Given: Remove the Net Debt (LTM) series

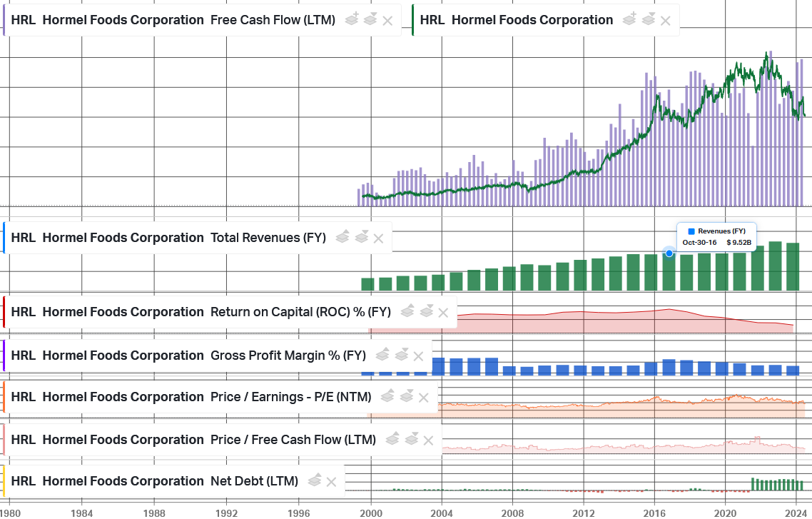Looking at the screenshot, I should (x=331, y=482).
